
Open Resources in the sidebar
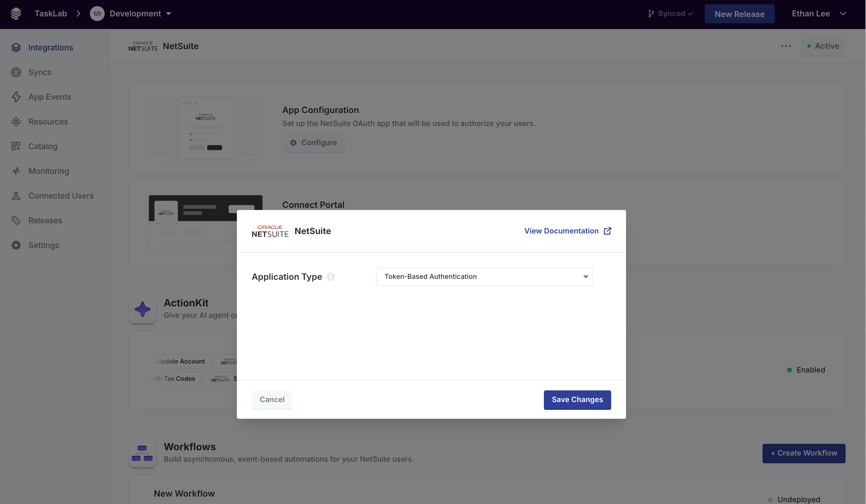tap(48, 122)
